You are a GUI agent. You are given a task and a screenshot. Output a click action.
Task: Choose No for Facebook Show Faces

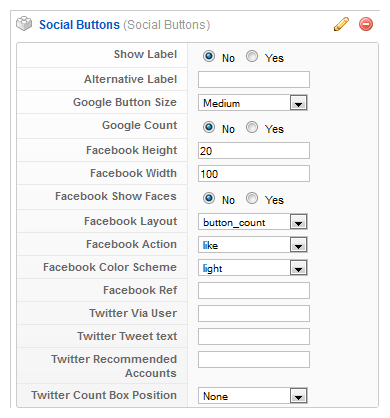(209, 198)
